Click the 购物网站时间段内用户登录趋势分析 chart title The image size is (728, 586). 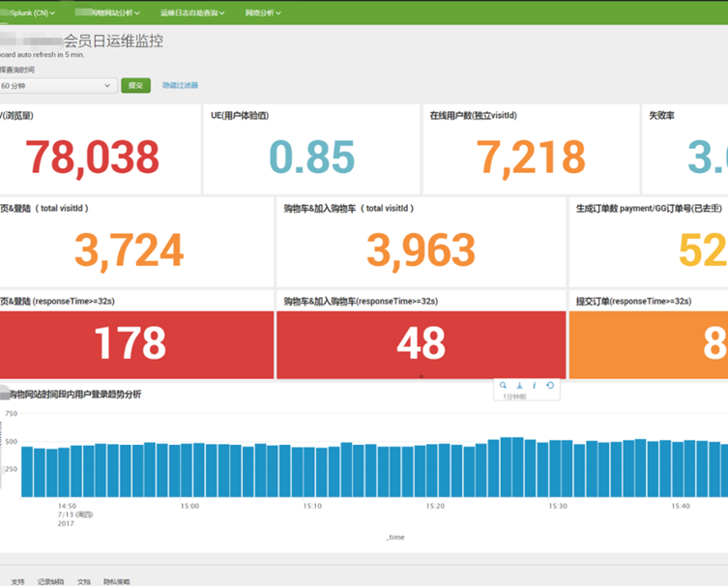pos(75,395)
